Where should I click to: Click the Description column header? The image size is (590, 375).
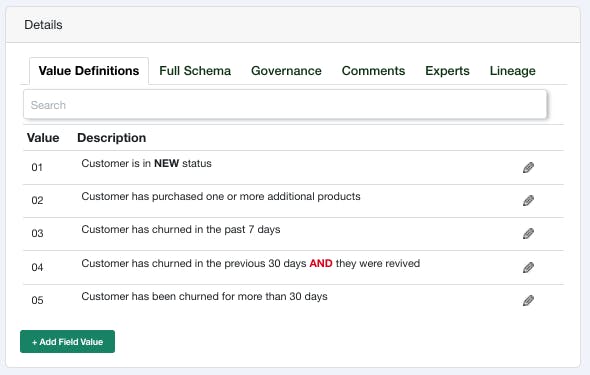(112, 138)
